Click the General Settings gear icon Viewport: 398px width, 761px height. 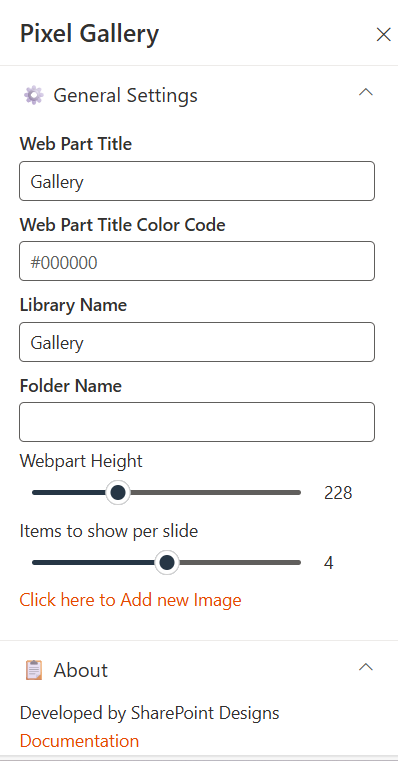pos(33,95)
